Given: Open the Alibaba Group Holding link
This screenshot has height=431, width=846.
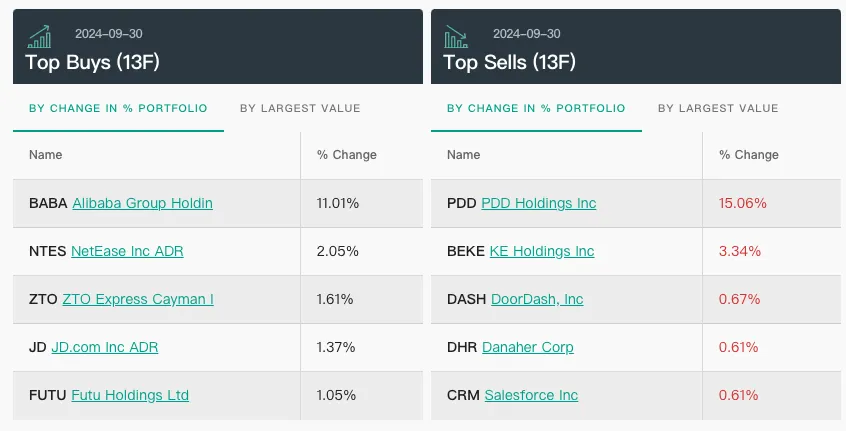Looking at the screenshot, I should tap(142, 203).
